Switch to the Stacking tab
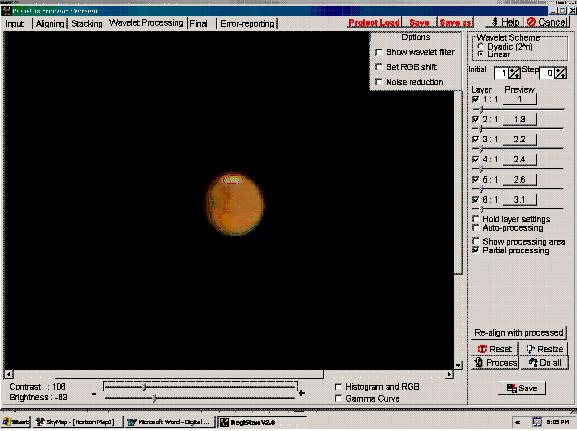The height and width of the screenshot is (431, 577). 86,24
